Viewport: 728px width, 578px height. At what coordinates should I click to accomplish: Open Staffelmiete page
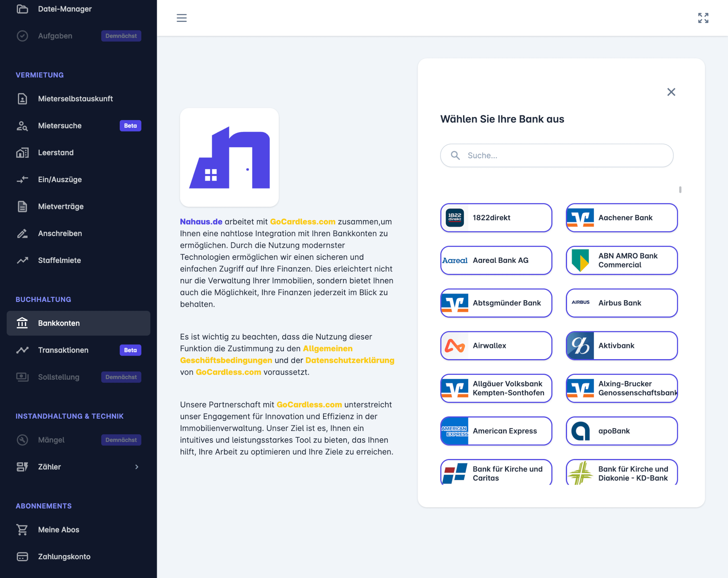point(78,260)
